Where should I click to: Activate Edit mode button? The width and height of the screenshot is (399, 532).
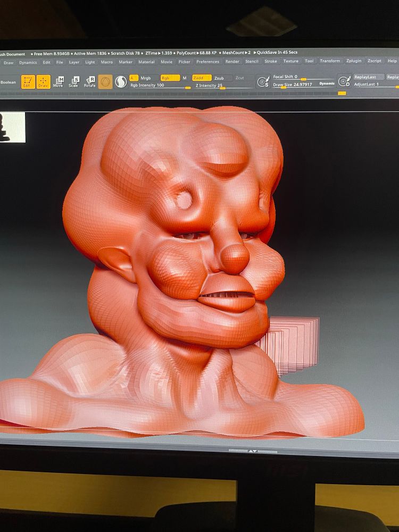click(28, 82)
